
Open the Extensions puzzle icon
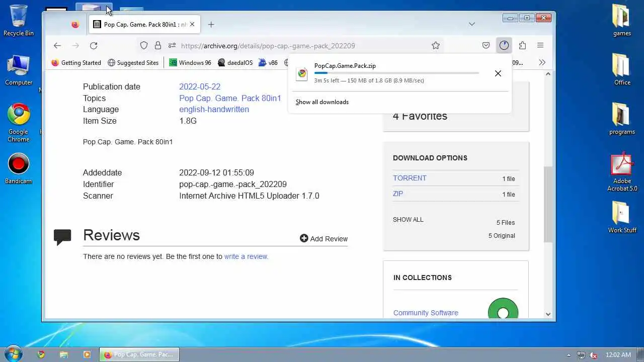522,46
